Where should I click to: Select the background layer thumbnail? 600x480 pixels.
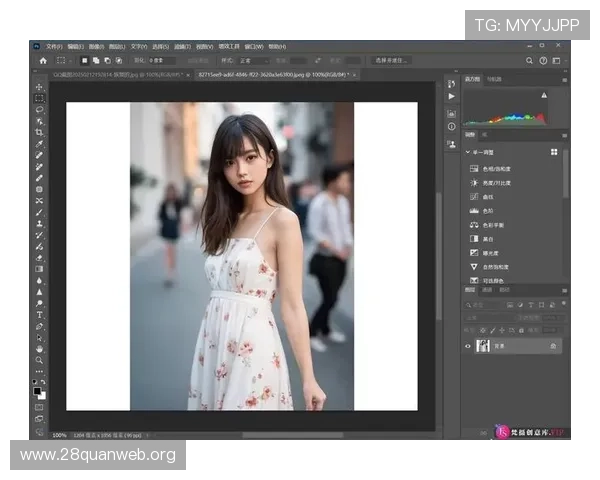(x=484, y=345)
